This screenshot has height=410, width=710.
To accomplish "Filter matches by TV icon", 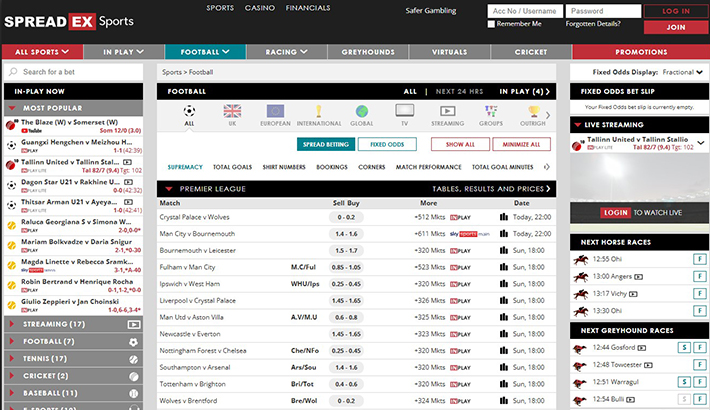I will 404,111.
